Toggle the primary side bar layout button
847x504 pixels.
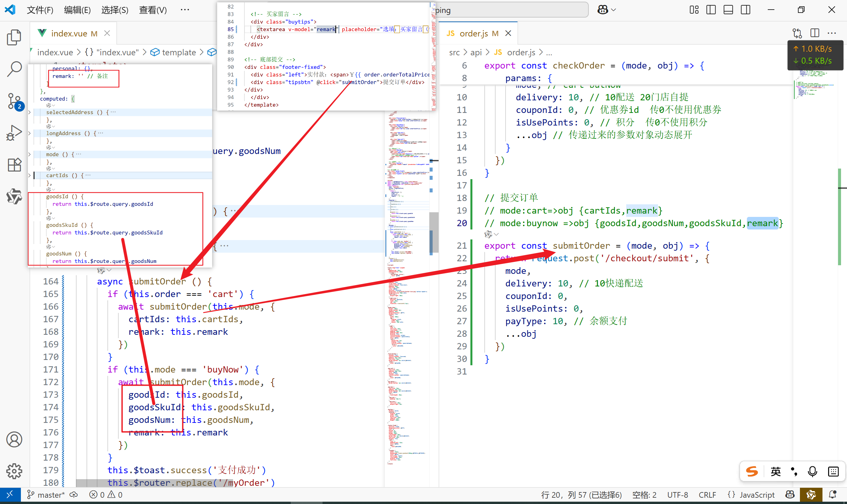711,10
